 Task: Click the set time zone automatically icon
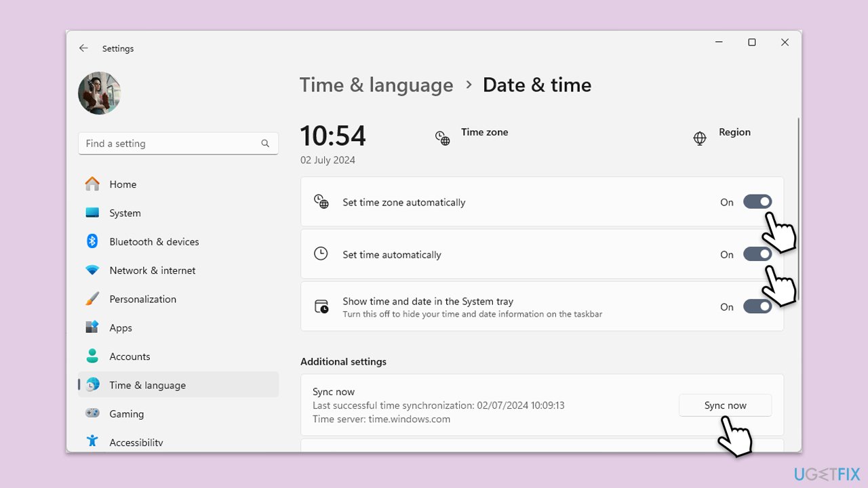click(x=321, y=201)
